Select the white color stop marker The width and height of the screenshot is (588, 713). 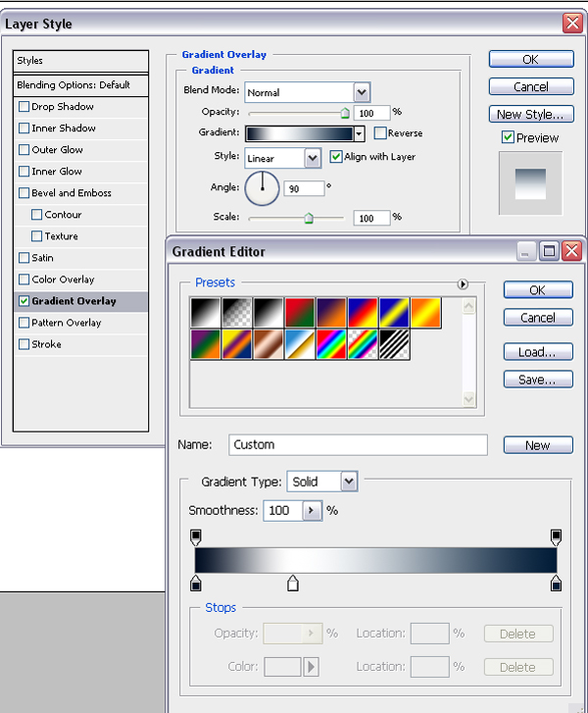tap(293, 583)
